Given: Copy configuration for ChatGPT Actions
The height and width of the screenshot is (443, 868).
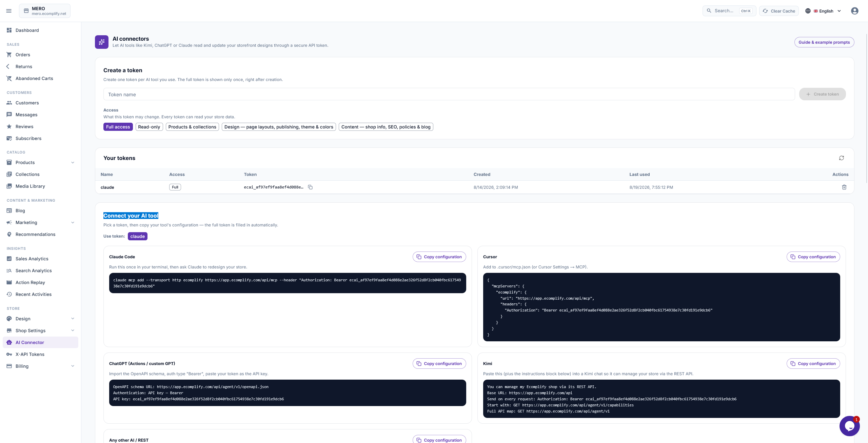Looking at the screenshot, I should click(439, 363).
